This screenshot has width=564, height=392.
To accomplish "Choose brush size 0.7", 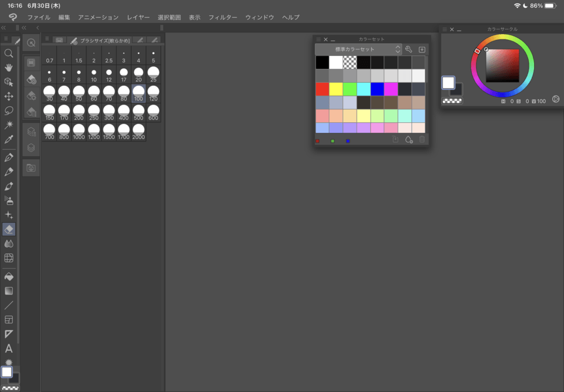I will pos(49,56).
